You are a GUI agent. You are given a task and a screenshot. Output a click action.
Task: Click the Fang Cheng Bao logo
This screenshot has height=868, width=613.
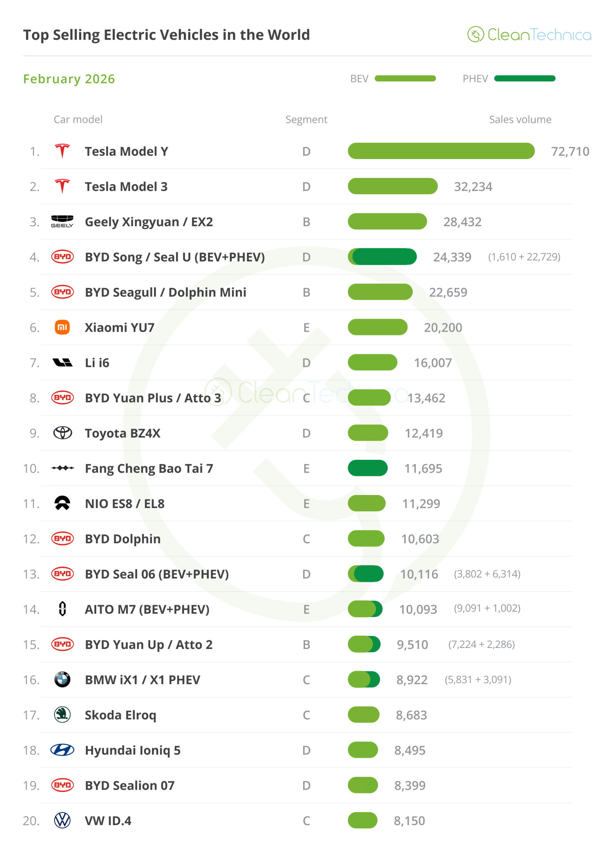(62, 468)
